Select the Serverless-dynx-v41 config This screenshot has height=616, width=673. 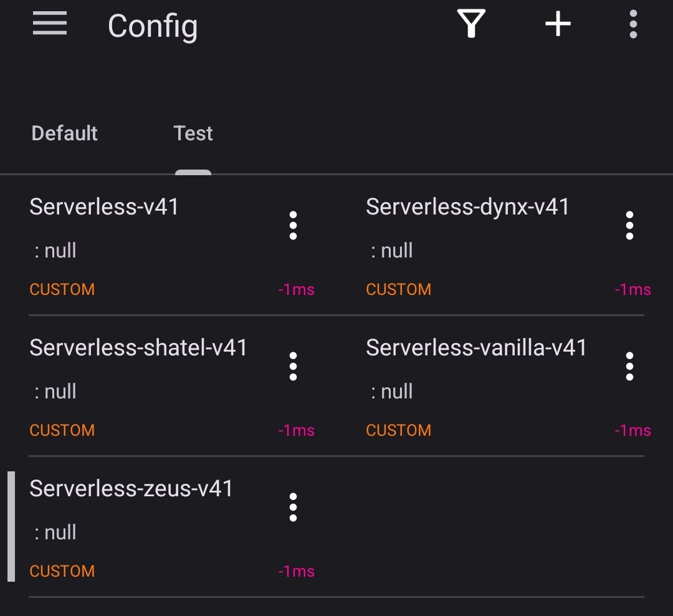(x=467, y=207)
